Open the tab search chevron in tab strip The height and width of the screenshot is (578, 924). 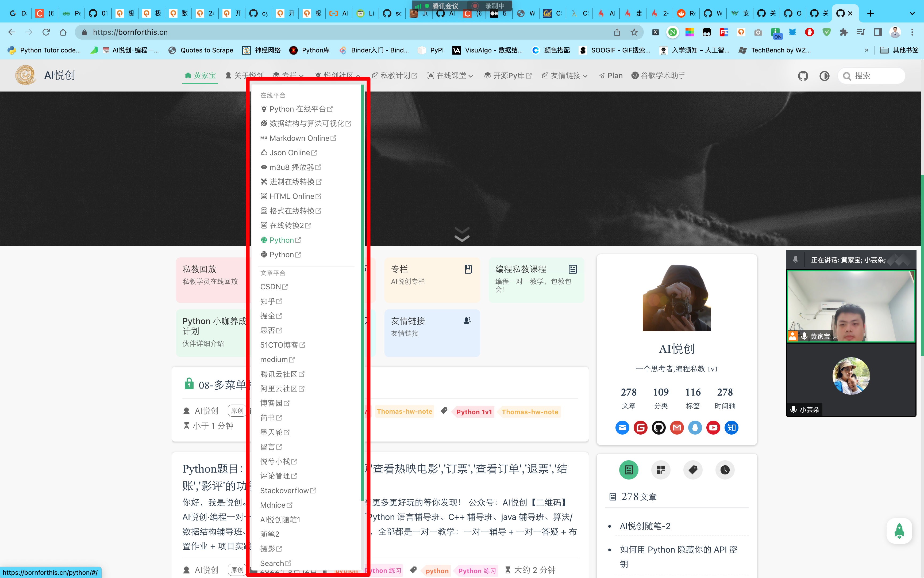(x=912, y=13)
